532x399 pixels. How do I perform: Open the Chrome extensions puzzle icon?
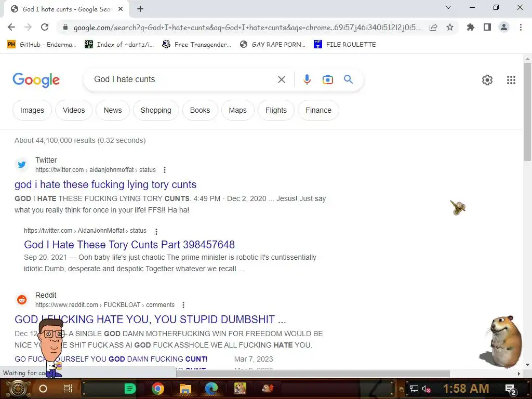tap(470, 27)
